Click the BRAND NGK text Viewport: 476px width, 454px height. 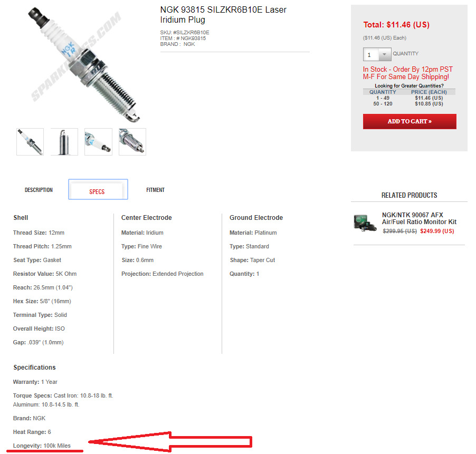pyautogui.click(x=178, y=44)
